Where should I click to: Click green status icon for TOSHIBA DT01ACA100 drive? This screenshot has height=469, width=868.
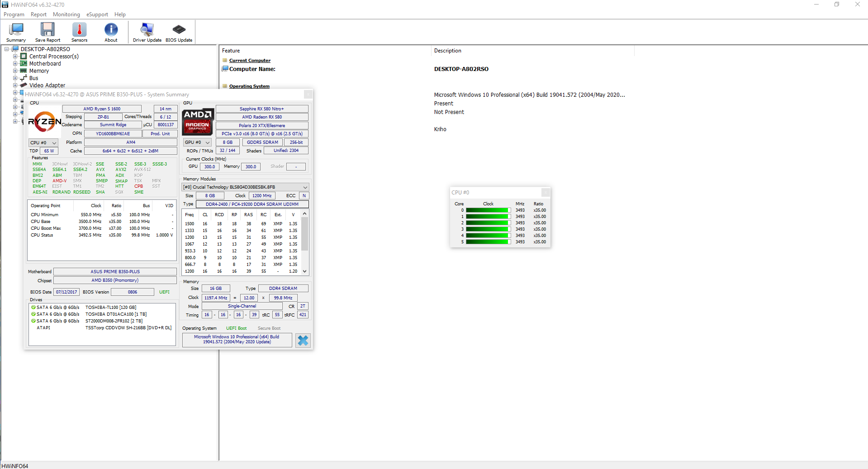[x=33, y=314]
